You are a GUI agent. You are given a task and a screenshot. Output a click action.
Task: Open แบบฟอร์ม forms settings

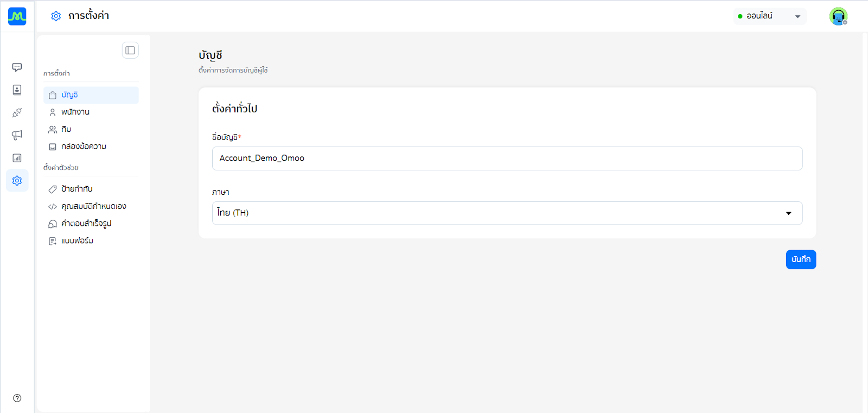[x=91, y=241]
